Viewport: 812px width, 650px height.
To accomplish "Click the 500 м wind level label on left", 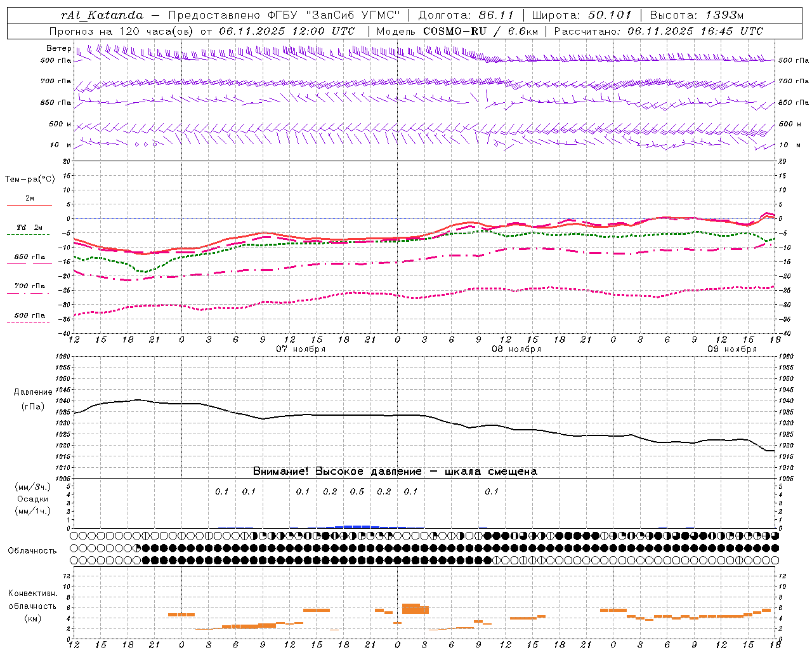I will click(60, 124).
